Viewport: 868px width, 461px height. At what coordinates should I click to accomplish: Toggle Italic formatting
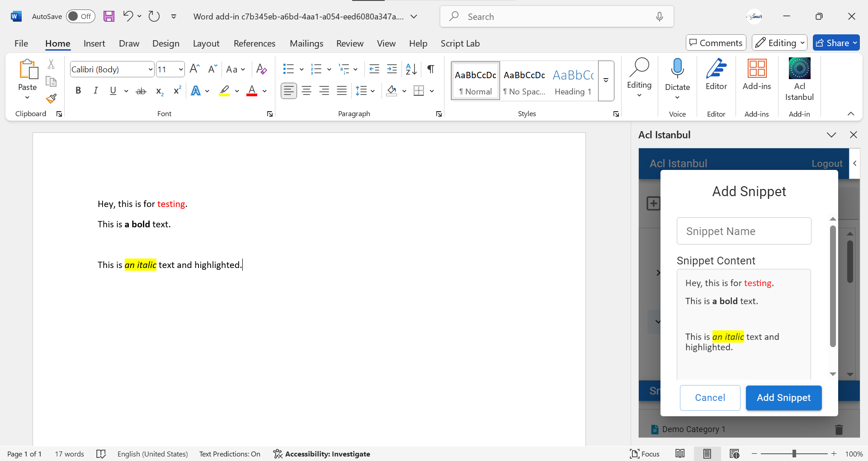pyautogui.click(x=95, y=91)
